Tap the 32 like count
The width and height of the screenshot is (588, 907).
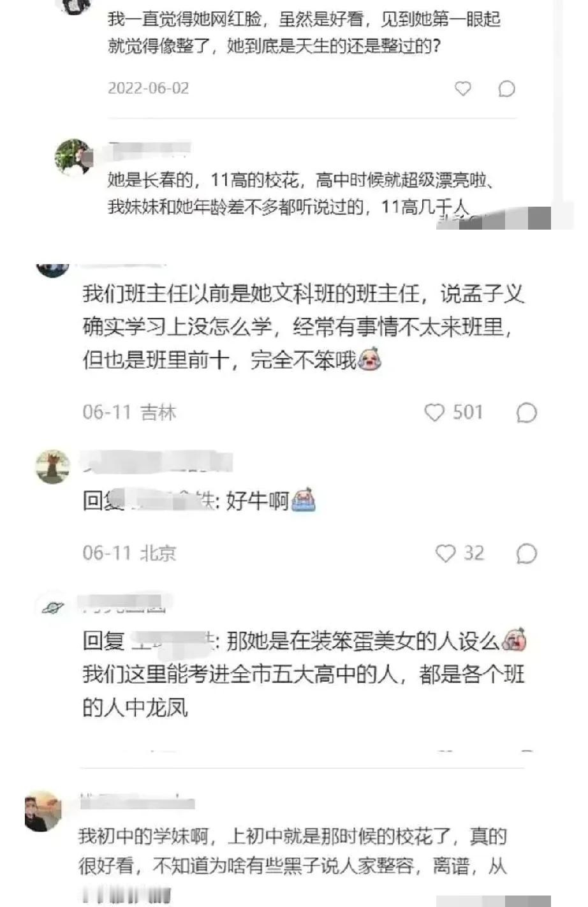click(x=474, y=553)
